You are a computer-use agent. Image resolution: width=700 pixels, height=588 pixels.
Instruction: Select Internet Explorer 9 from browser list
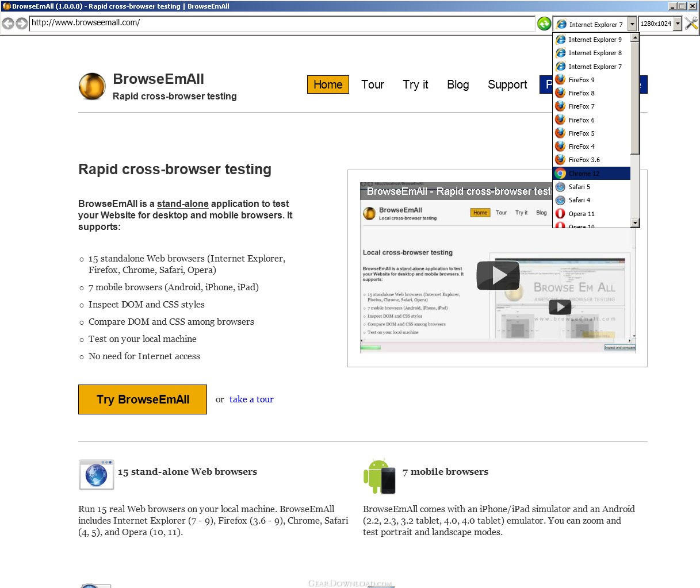591,40
